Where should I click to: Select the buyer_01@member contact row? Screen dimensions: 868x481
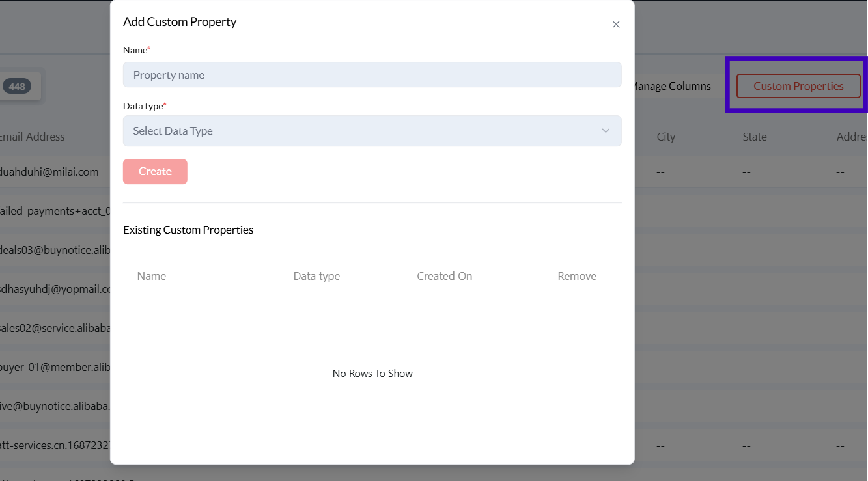pyautogui.click(x=56, y=367)
